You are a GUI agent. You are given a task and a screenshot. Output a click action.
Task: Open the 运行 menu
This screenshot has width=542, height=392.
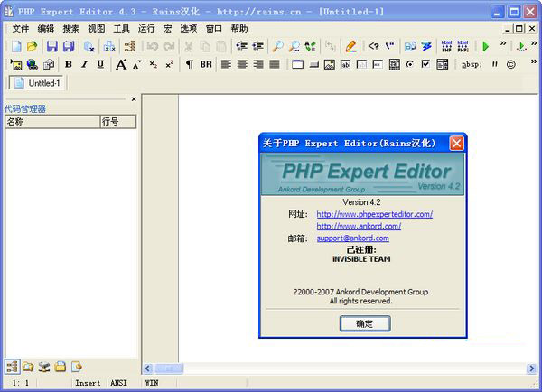146,29
